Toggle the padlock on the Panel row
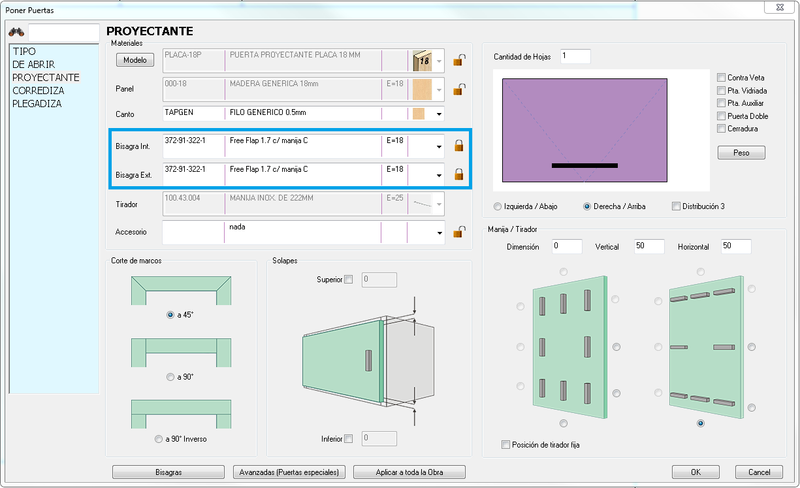The width and height of the screenshot is (800, 488). (459, 89)
